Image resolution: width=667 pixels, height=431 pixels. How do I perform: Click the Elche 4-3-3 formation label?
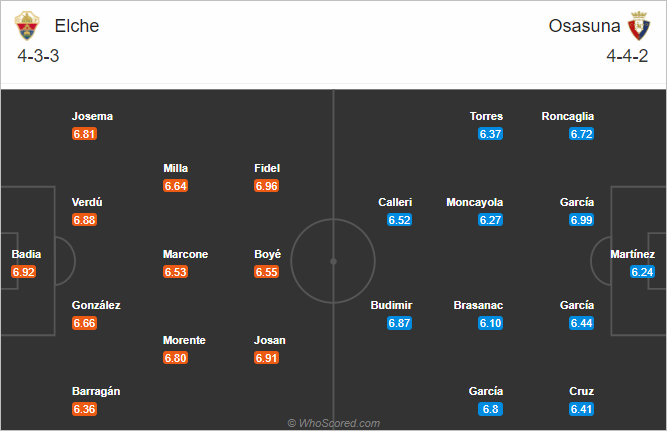pos(38,56)
